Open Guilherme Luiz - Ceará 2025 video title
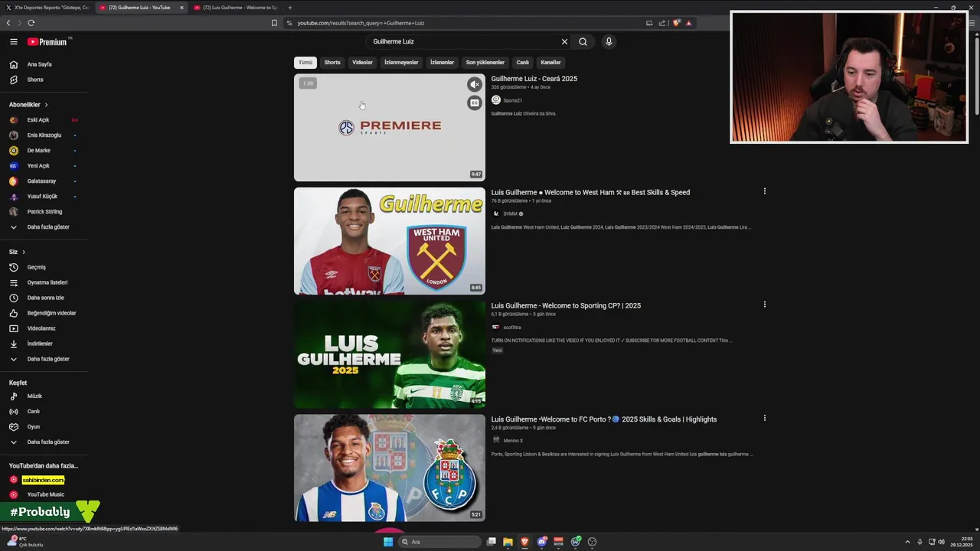The width and height of the screenshot is (980, 551). click(534, 79)
